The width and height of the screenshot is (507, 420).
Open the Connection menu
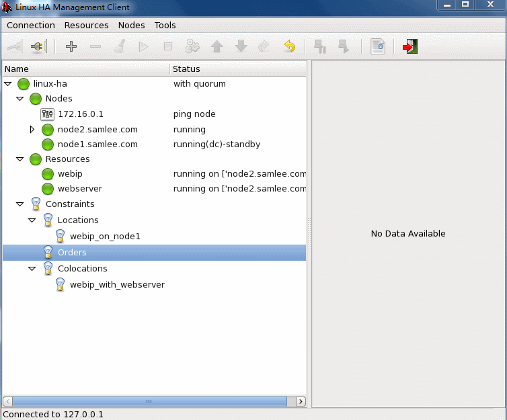coord(31,25)
